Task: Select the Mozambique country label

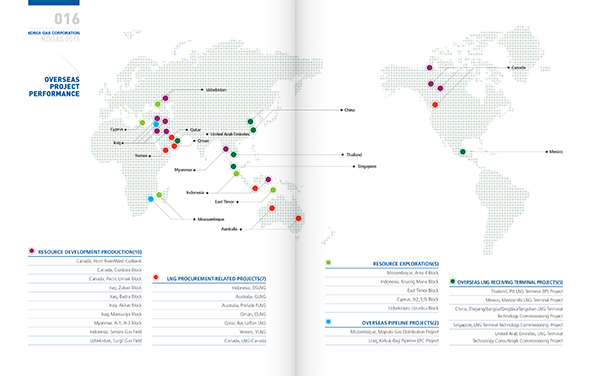Action: click(211, 219)
